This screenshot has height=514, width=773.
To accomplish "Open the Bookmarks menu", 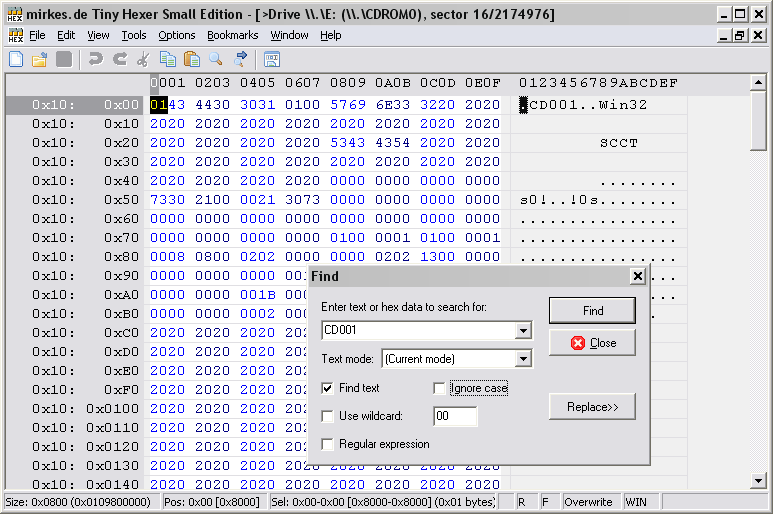I will coord(233,35).
